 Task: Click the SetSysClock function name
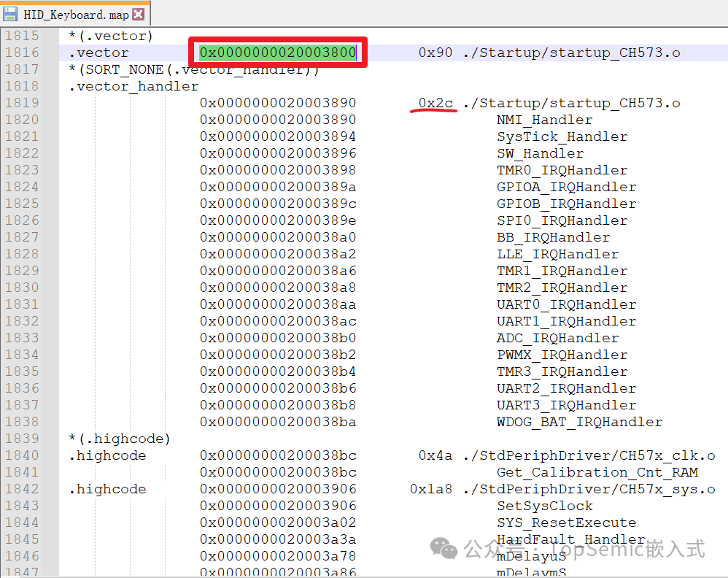point(544,506)
